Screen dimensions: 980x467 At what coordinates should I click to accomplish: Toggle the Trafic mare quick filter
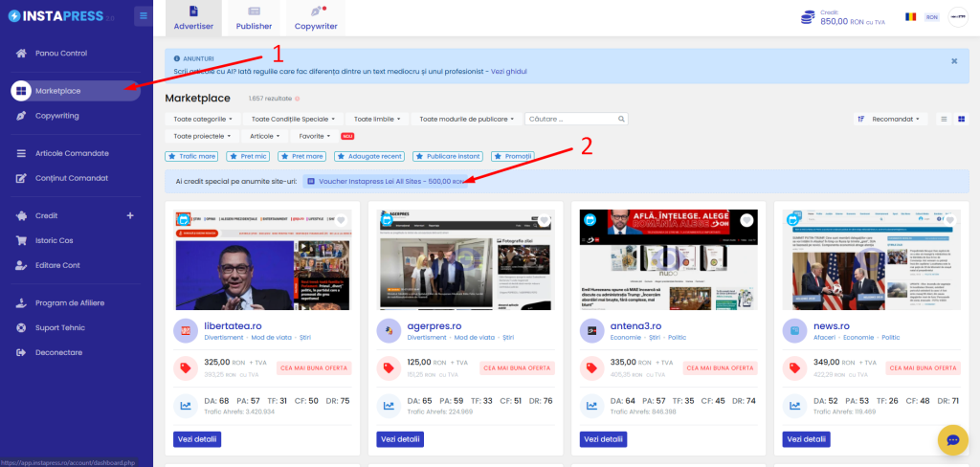pos(191,156)
